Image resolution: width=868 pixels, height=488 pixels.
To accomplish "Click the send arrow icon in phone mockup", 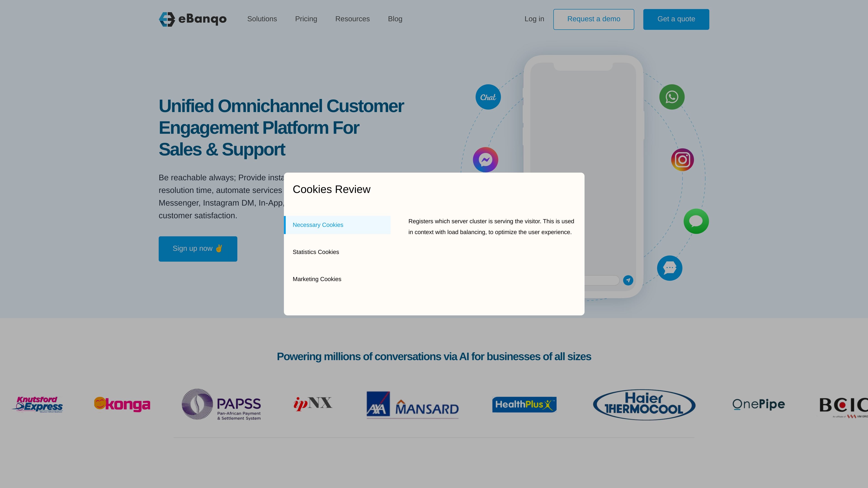I will (628, 280).
